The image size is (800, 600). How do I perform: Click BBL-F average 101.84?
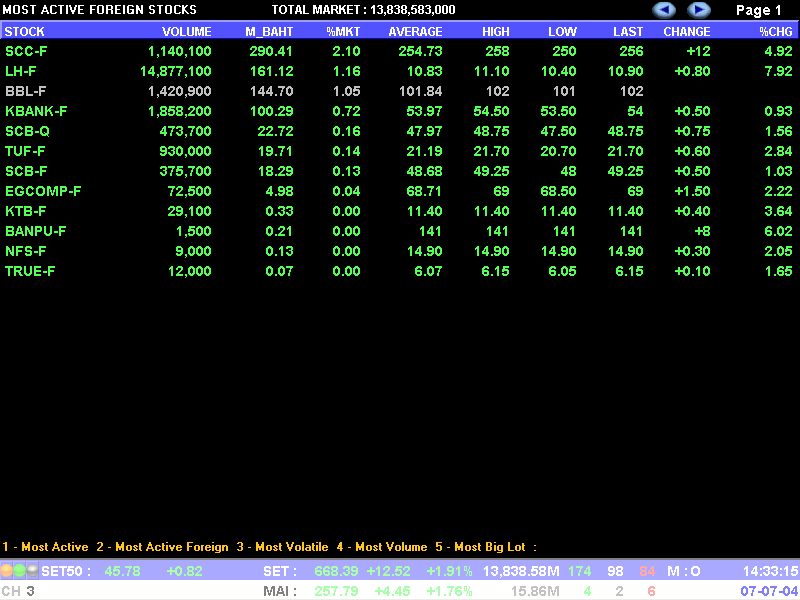(421, 91)
